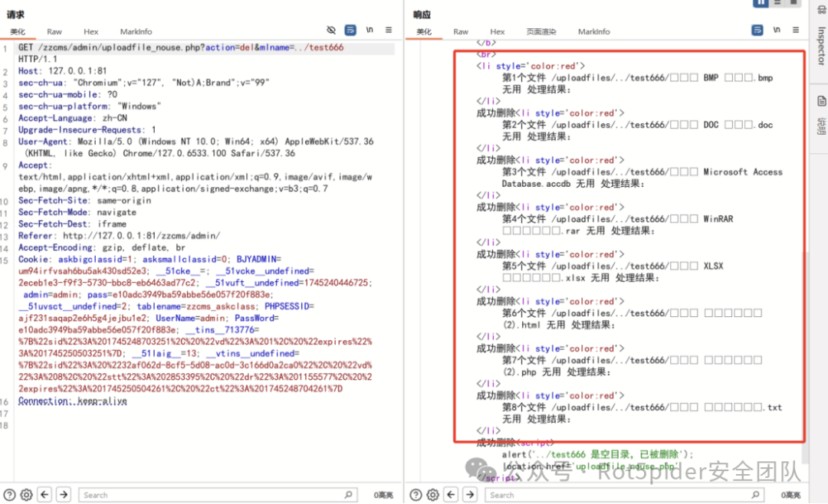Select request 美化 tab
This screenshot has height=504, width=828.
coord(18,31)
